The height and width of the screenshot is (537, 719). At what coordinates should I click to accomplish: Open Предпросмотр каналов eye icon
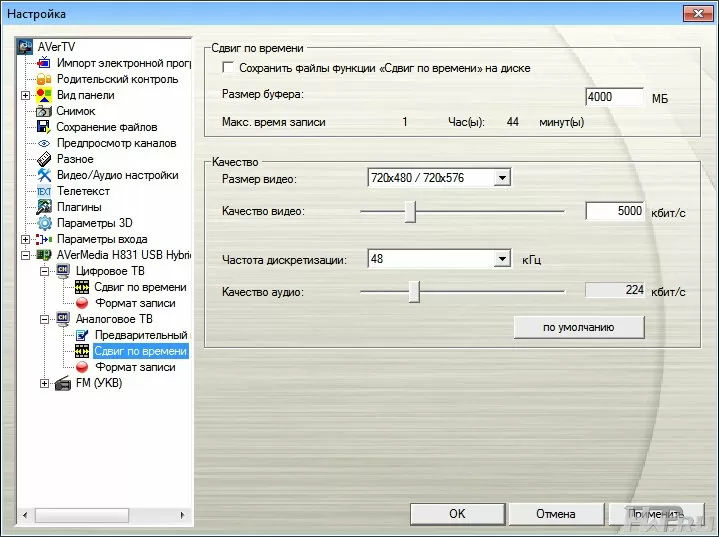[x=44, y=143]
